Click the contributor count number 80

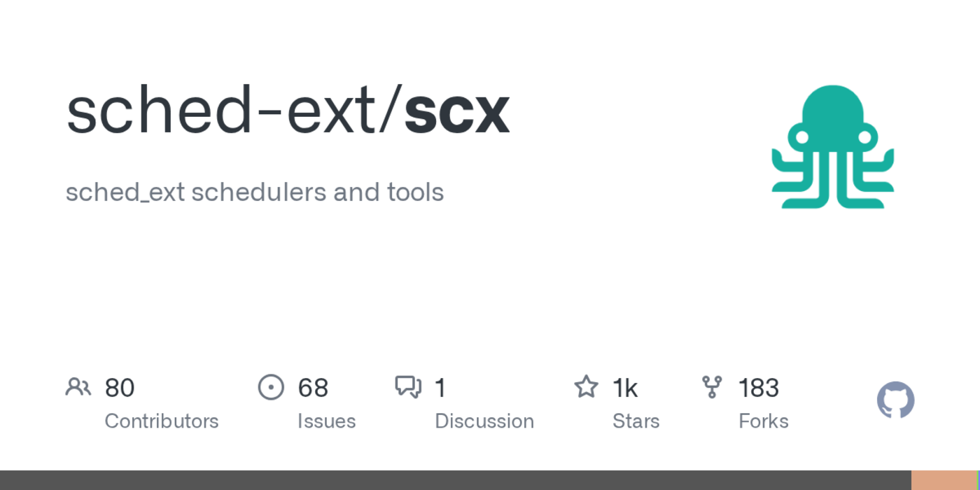[119, 388]
